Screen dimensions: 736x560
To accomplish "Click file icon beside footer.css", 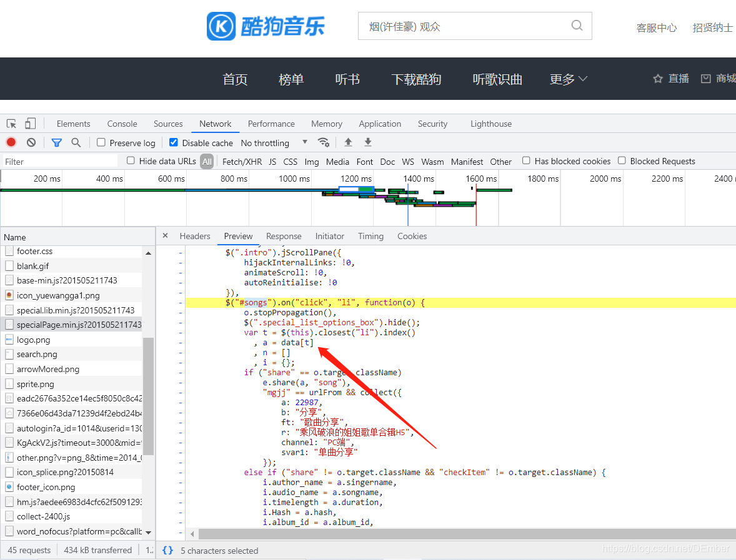I will pos(9,252).
